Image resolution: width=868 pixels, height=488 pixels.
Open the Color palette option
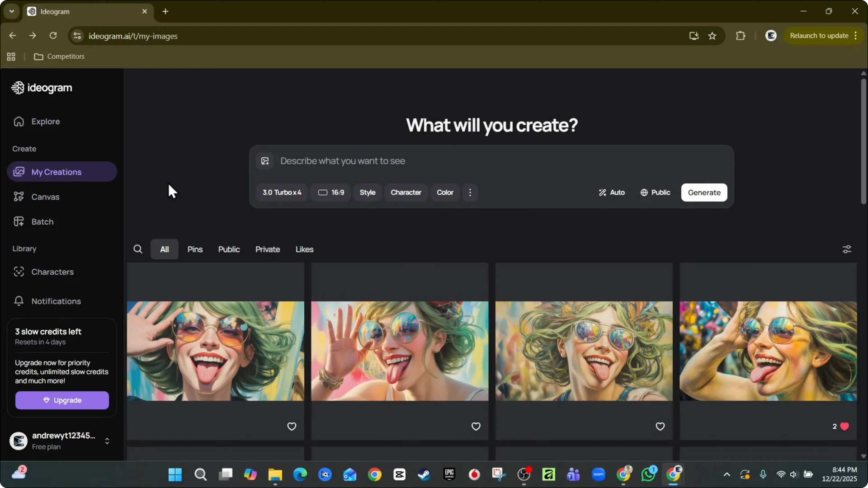click(x=445, y=192)
